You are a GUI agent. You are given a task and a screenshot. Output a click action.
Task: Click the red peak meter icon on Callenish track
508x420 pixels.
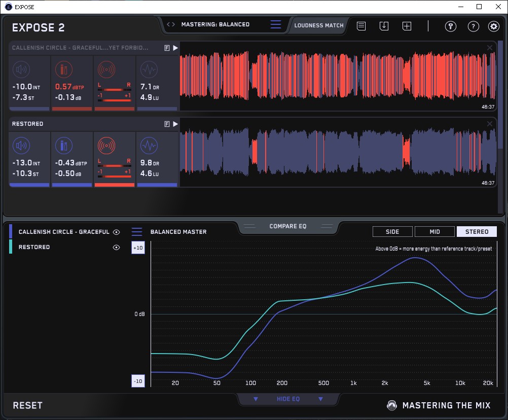[63, 69]
